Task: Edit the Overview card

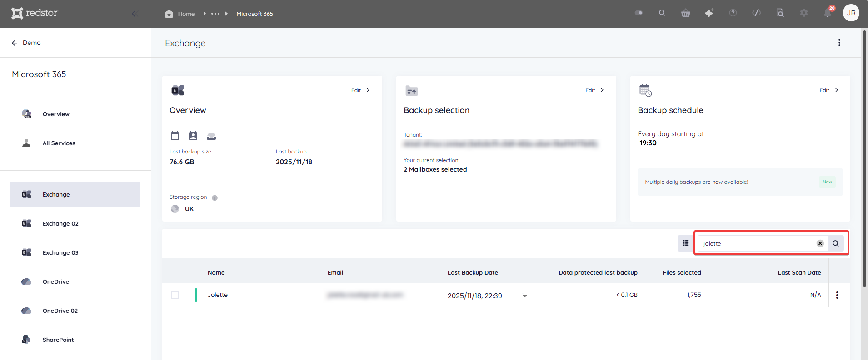Action: coord(361,90)
